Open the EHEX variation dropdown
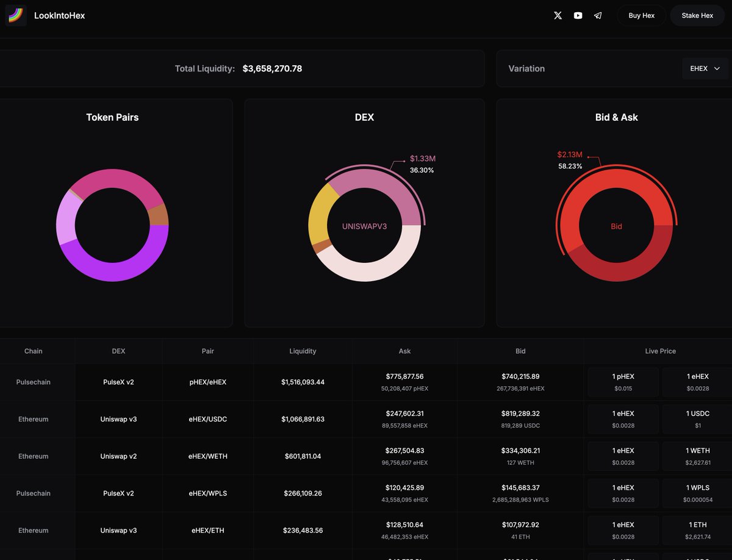Viewport: 732px width, 560px height. [x=705, y=69]
